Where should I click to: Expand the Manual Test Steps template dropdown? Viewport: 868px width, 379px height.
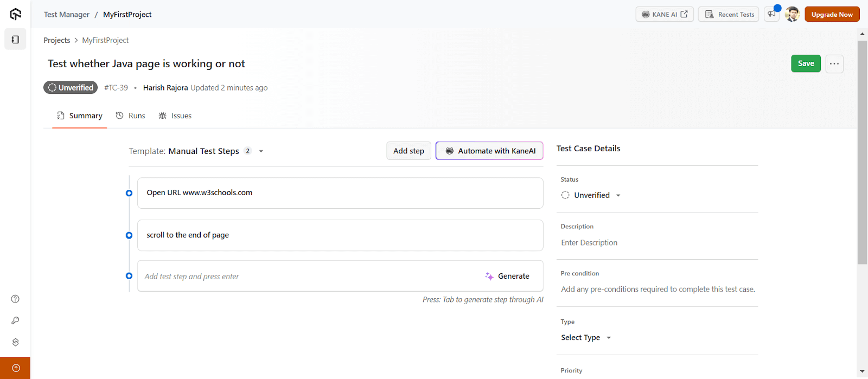261,151
